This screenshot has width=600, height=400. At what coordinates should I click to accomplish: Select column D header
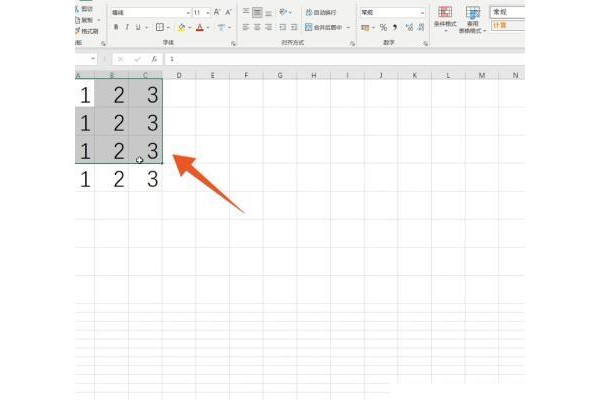pyautogui.click(x=179, y=75)
